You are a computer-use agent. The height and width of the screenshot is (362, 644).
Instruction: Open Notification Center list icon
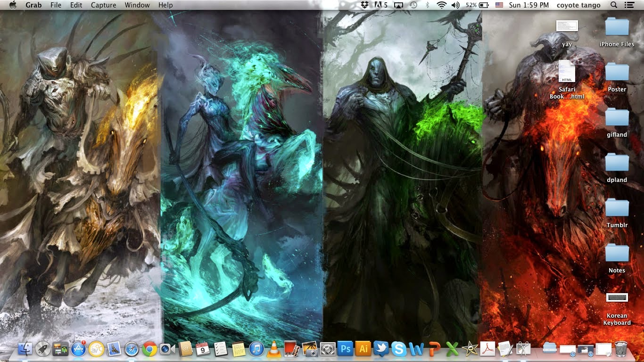tap(629, 5)
